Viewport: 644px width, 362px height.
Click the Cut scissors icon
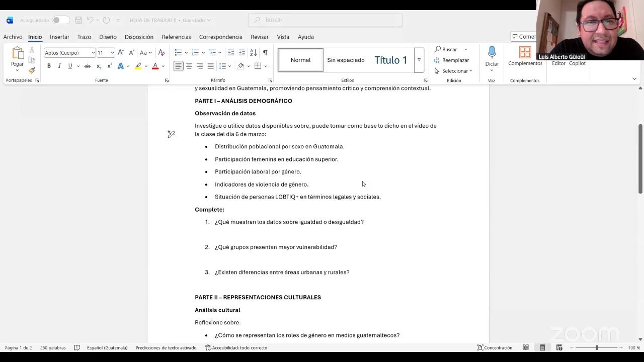point(32,50)
